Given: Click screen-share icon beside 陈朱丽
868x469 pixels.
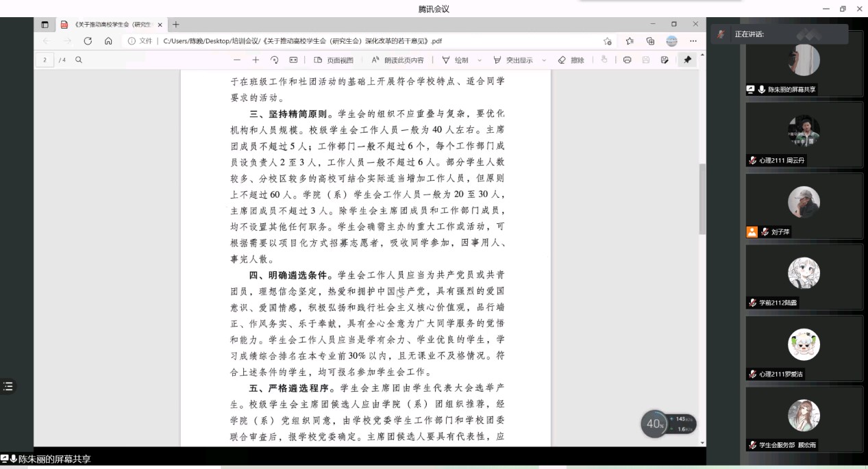Looking at the screenshot, I should tap(751, 89).
